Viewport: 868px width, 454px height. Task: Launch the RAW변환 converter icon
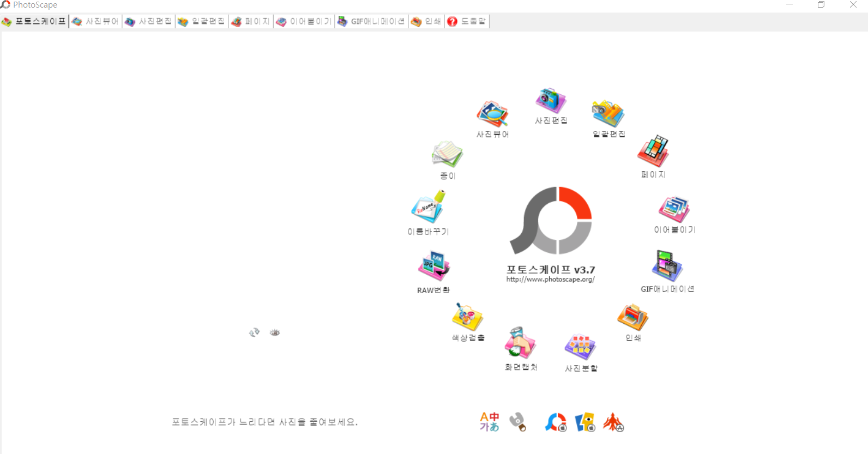(x=434, y=266)
